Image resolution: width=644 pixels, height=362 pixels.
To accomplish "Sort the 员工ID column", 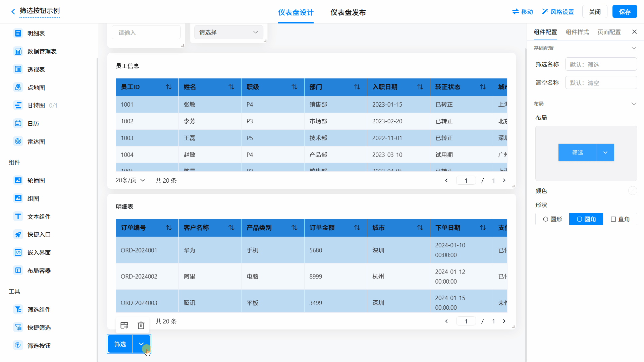I will click(x=169, y=87).
